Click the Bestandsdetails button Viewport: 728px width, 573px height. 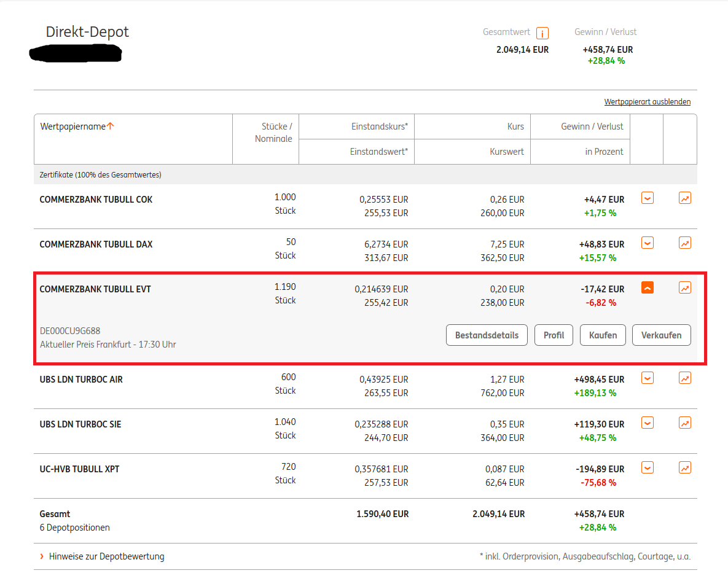pos(487,335)
